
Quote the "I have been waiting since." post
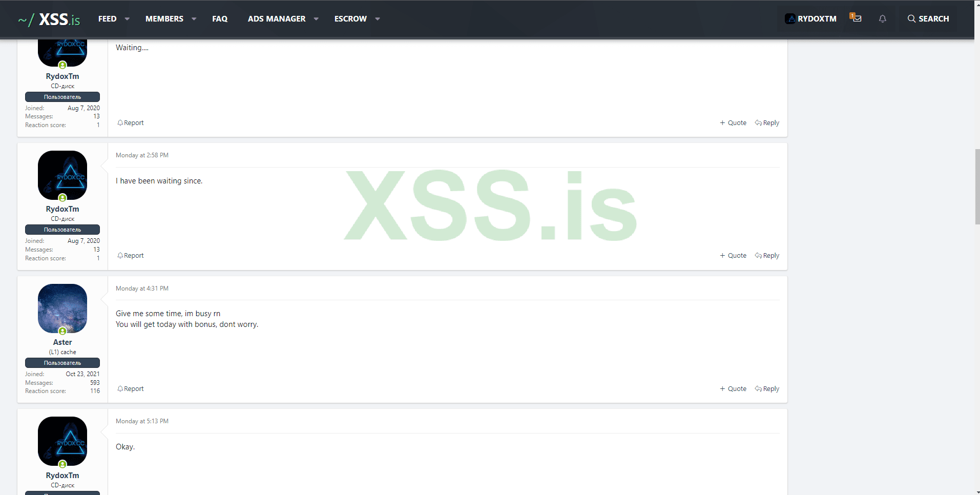coord(733,256)
